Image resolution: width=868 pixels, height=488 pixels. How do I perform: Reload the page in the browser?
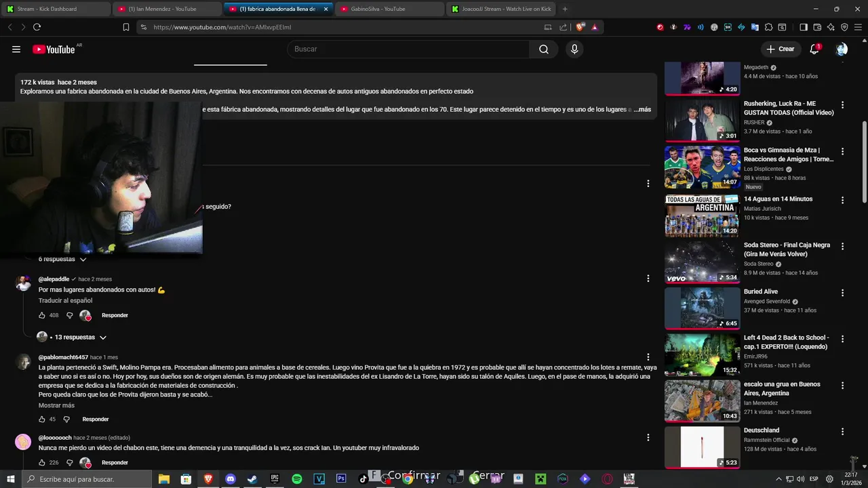[x=37, y=27]
